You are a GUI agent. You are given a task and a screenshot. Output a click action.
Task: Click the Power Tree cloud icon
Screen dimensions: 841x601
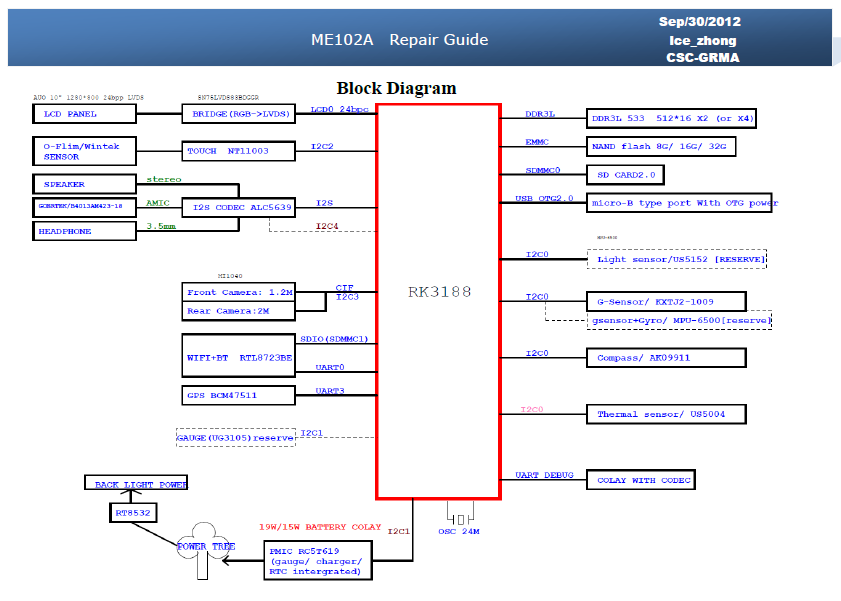click(203, 549)
